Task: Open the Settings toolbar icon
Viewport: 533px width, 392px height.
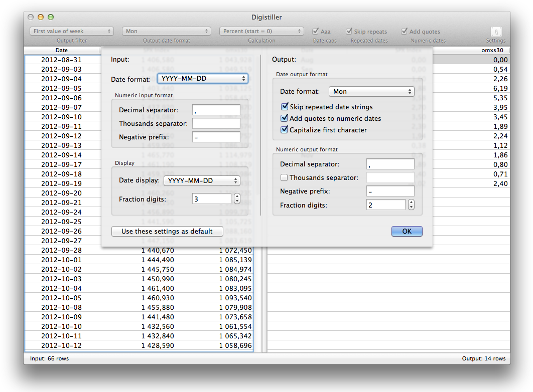Action: pyautogui.click(x=495, y=32)
